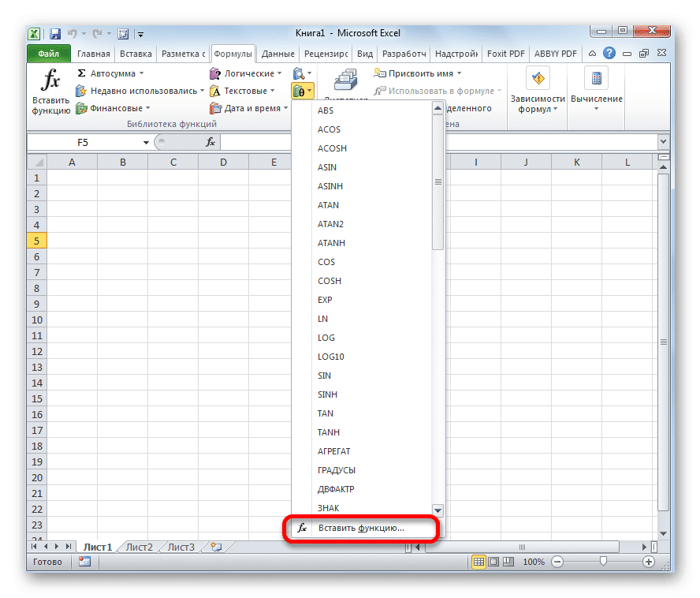This screenshot has width=700, height=598.
Task: Choose АГРЕГАТ from the function list
Action: click(362, 451)
